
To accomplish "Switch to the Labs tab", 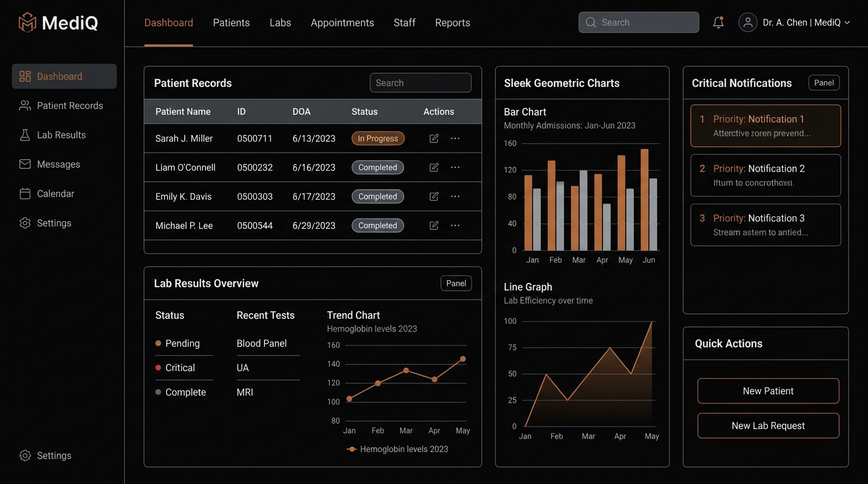I will coord(280,23).
